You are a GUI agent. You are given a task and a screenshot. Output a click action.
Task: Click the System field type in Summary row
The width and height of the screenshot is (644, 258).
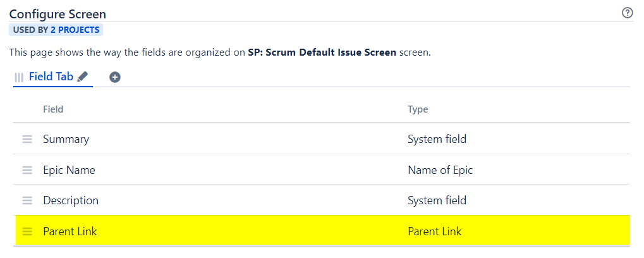click(437, 139)
